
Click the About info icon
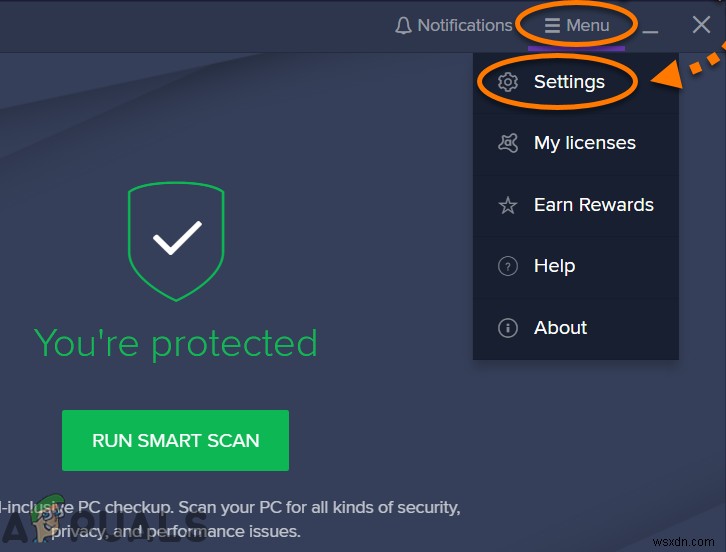pos(508,328)
